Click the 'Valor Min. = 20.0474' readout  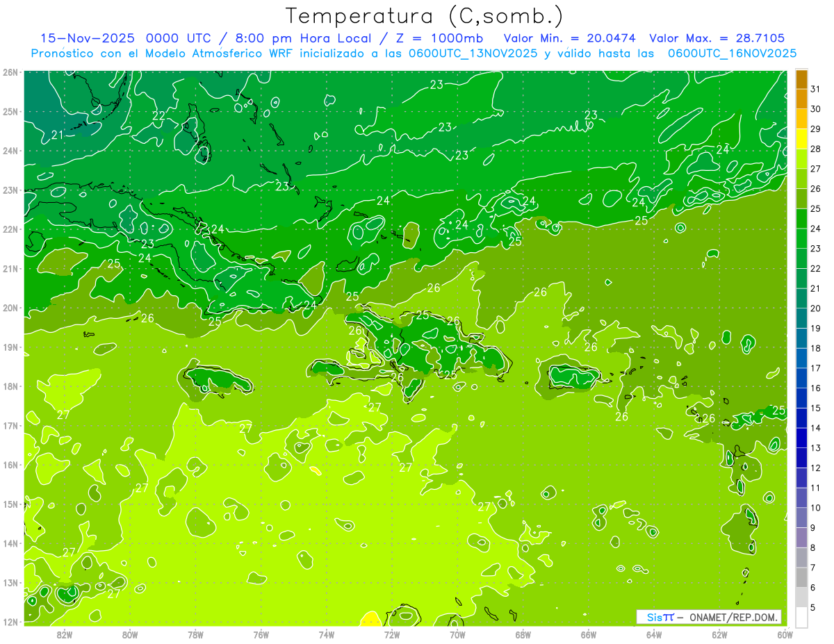(570, 38)
